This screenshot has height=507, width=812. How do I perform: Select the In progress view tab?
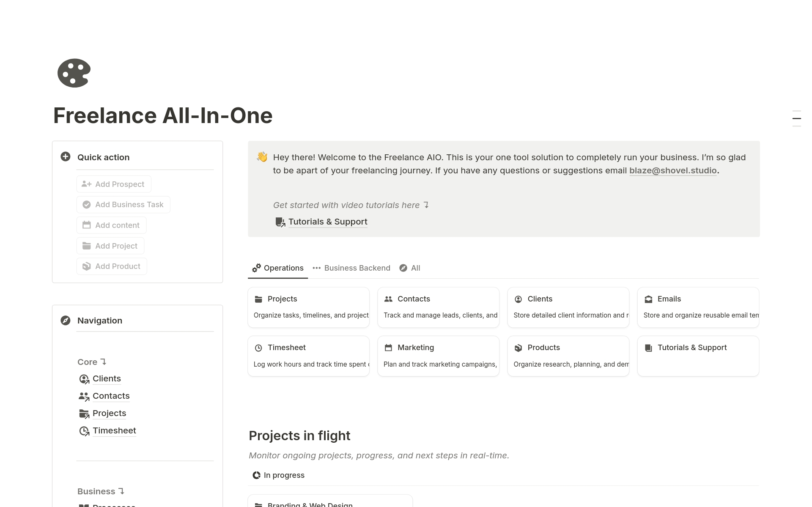(278, 475)
